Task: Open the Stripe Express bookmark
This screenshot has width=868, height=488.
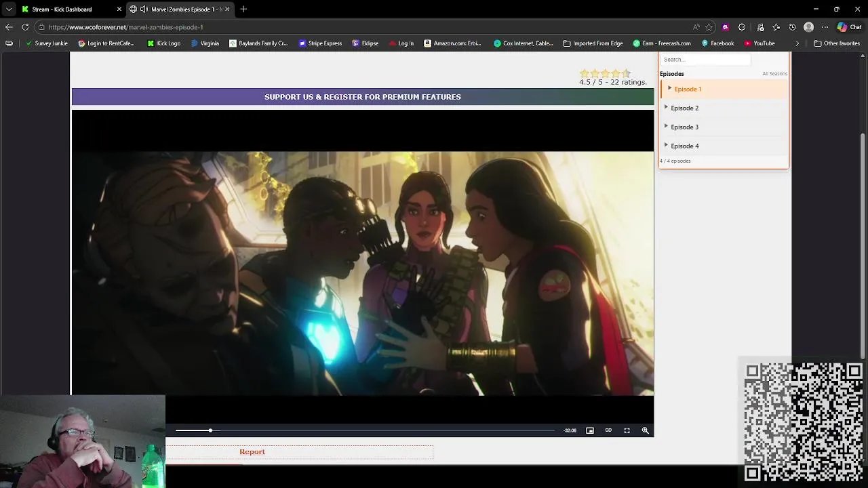Action: [320, 43]
